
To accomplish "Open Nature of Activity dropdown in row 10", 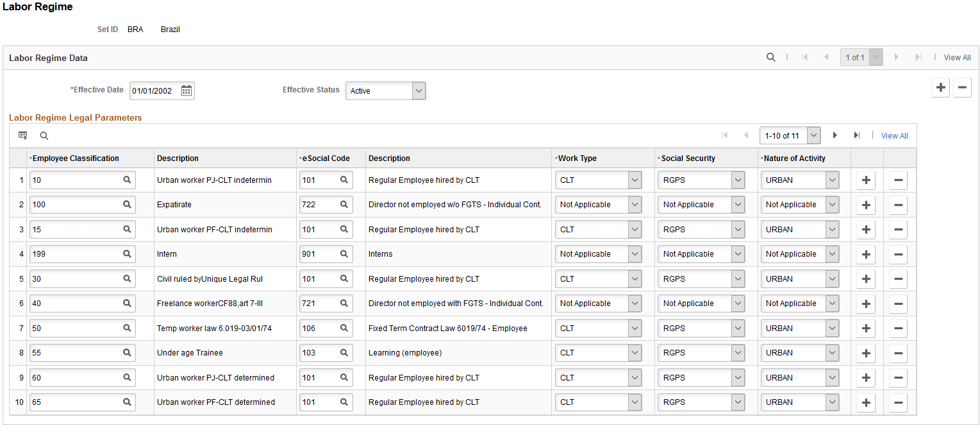I will coord(800,402).
